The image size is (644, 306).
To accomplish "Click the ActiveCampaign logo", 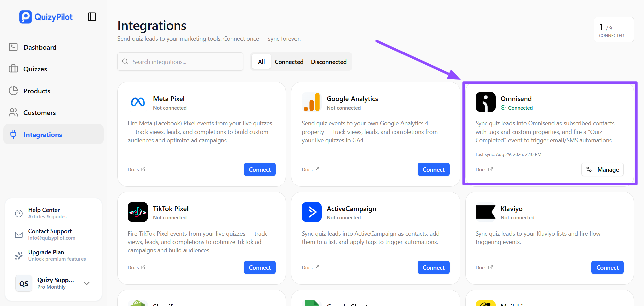I will click(x=312, y=212).
